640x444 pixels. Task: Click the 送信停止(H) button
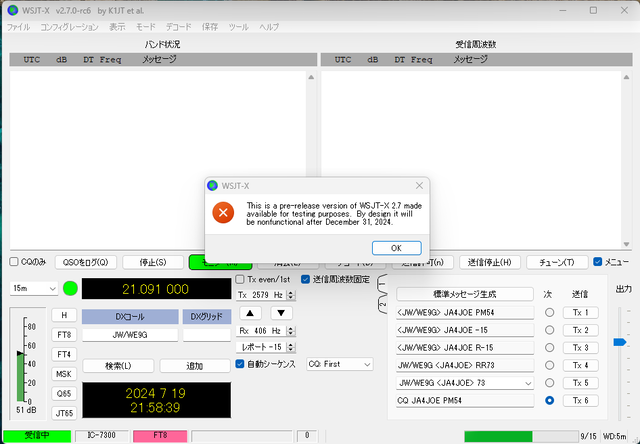coord(490,262)
